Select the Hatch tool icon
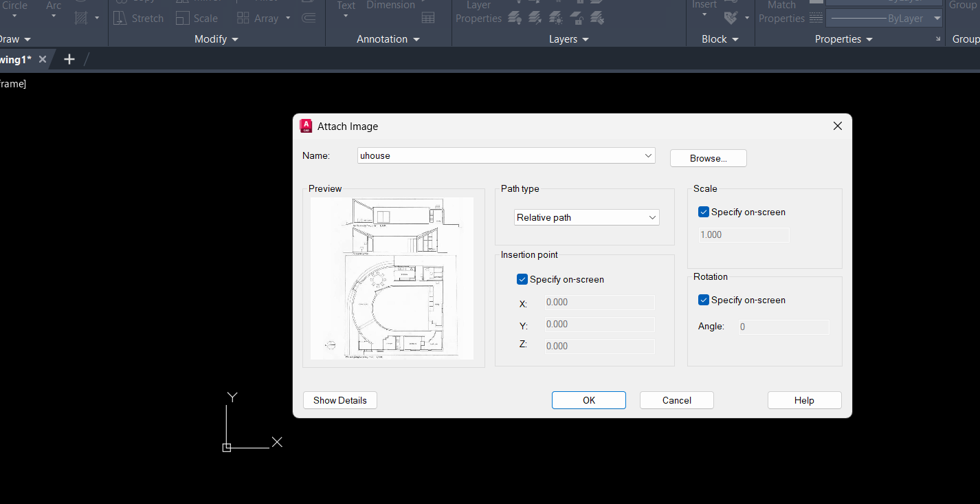The height and width of the screenshot is (504, 980). (81, 18)
